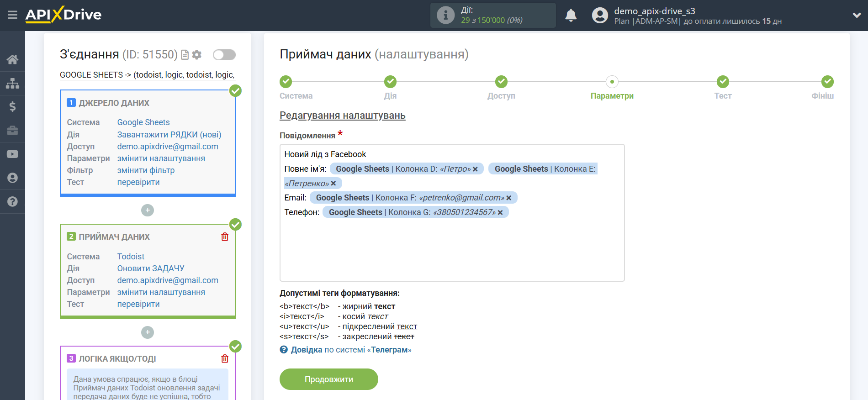Add block after Джерело даних
Image resolution: width=868 pixels, height=400 pixels.
coord(148,210)
